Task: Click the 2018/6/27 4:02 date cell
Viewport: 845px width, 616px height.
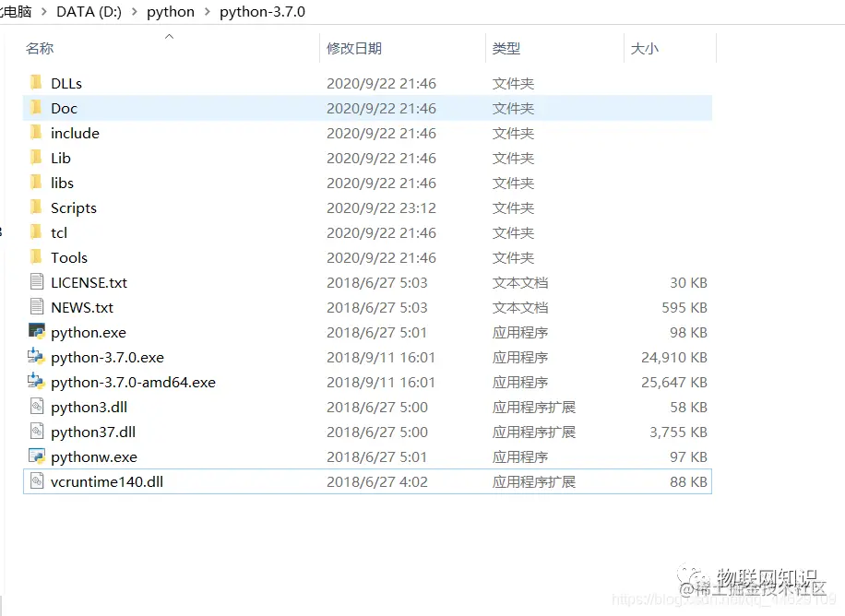Action: 376,481
